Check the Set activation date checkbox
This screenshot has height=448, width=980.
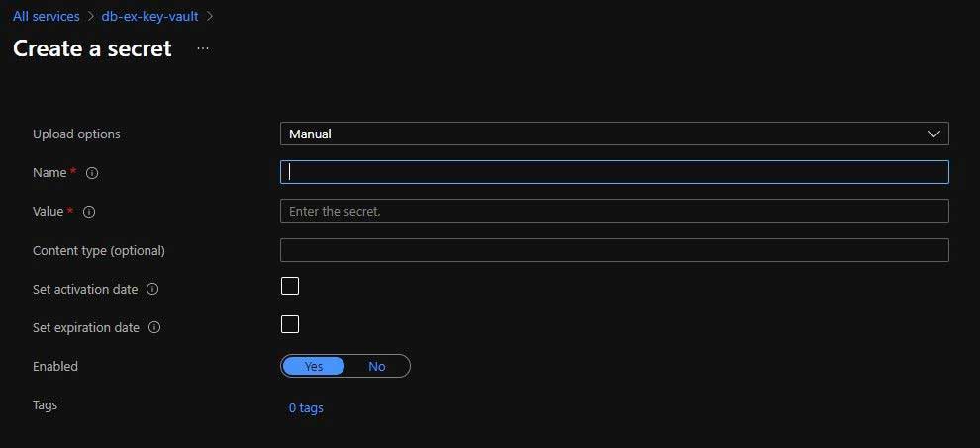[290, 286]
